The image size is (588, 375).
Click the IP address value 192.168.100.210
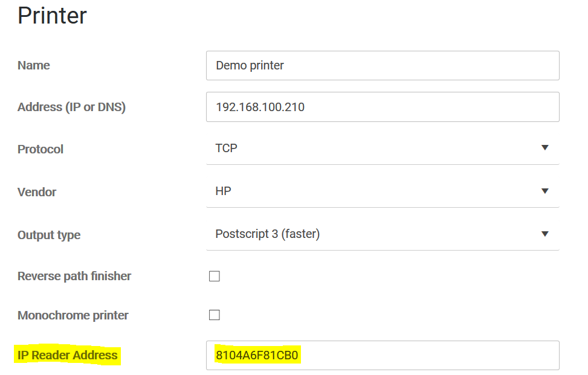pos(259,106)
